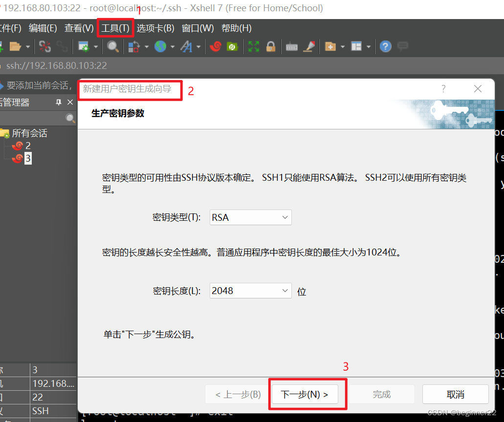Screen dimensions: 504x422
Task: Click the highlighter pen toolbar icon
Action: 309,46
